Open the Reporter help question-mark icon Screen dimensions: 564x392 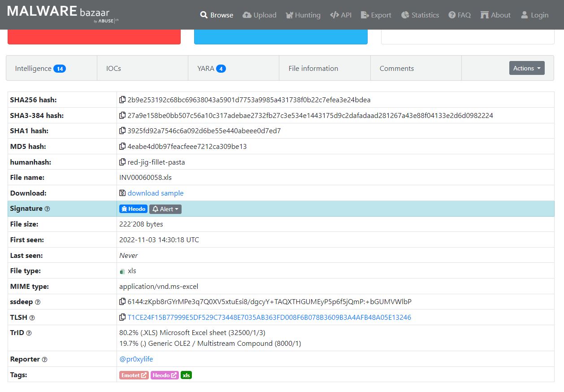[44, 360]
